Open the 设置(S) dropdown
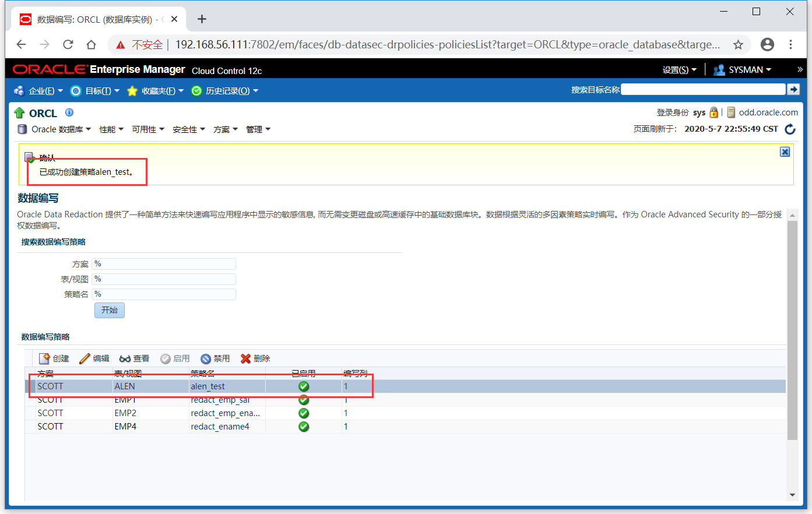The height and width of the screenshot is (514, 812). [679, 69]
